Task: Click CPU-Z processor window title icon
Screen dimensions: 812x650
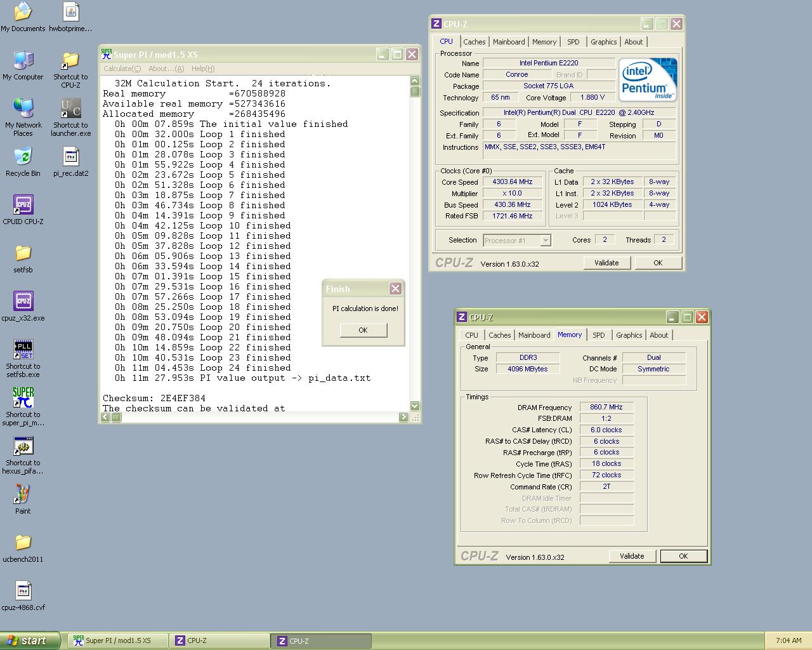Action: [436, 24]
